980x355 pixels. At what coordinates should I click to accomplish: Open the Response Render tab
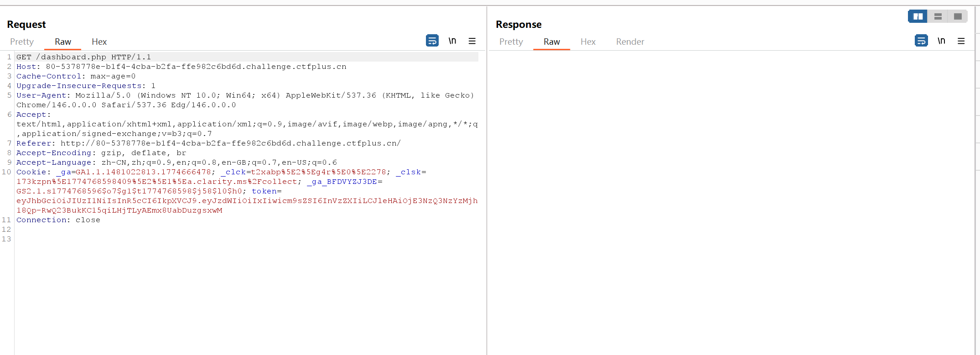(630, 42)
